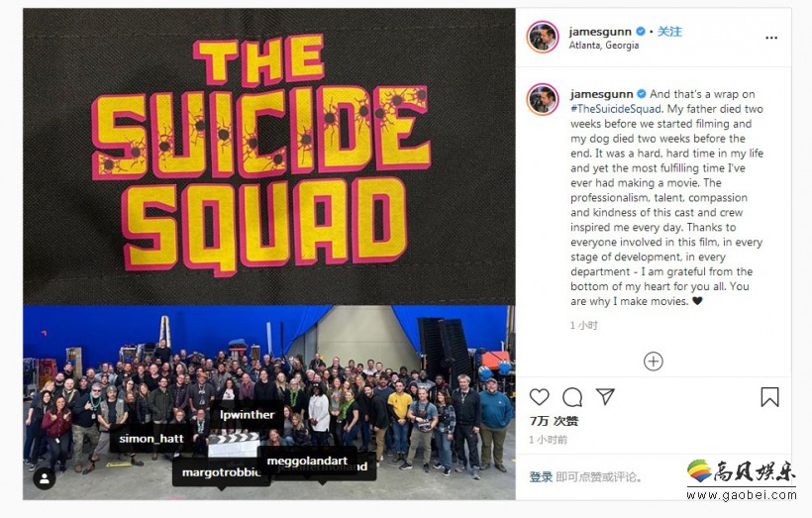This screenshot has height=518, width=812.
Task: Open the meggolandart tag
Action: coord(307,461)
